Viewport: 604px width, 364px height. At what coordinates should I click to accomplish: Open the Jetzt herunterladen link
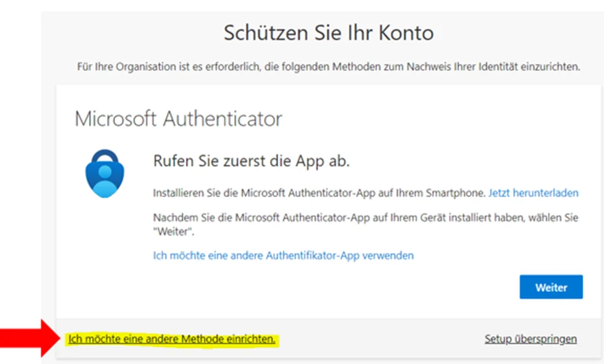click(x=533, y=193)
